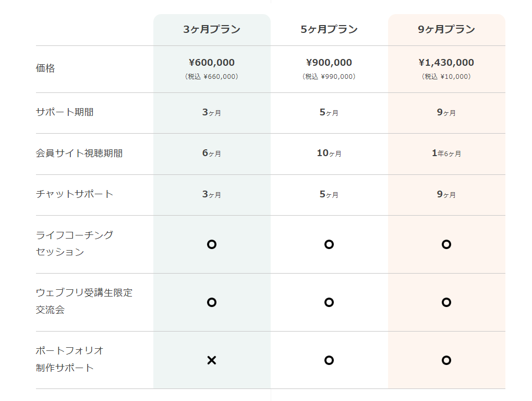Click the 会員サイト視聴期間 row label
532x401 pixels.
(79, 154)
